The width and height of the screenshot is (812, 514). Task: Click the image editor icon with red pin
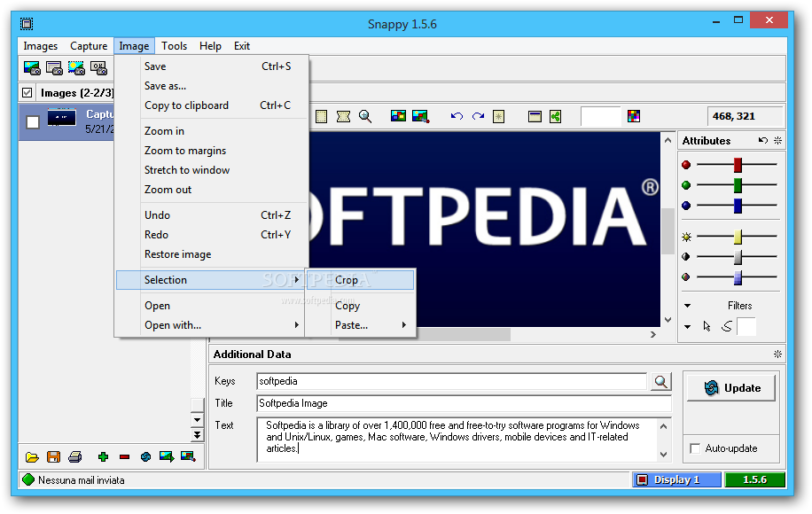point(420,116)
